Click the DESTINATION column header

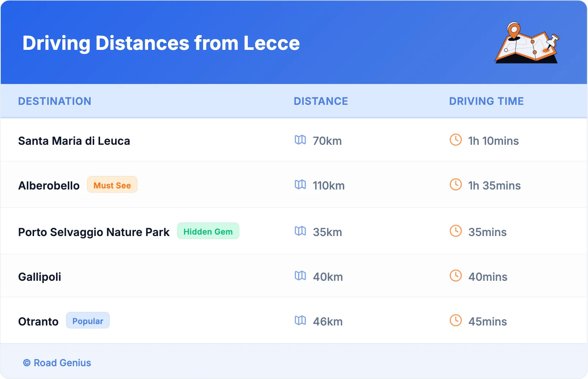click(55, 101)
